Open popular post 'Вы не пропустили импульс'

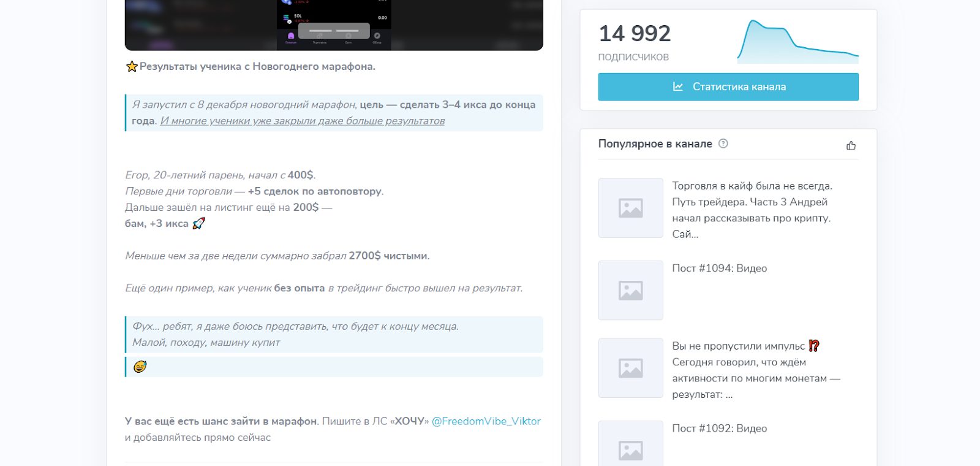[756, 370]
